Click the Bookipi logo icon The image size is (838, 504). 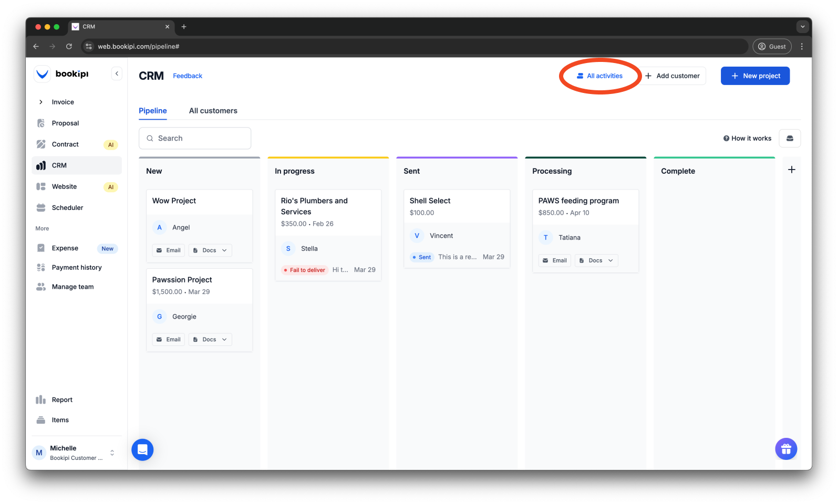(42, 74)
